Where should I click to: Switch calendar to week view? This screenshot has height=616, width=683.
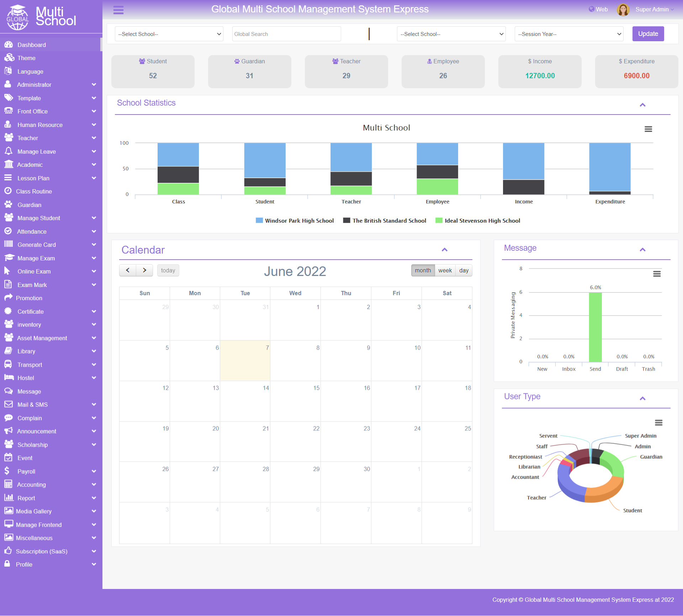point(445,270)
